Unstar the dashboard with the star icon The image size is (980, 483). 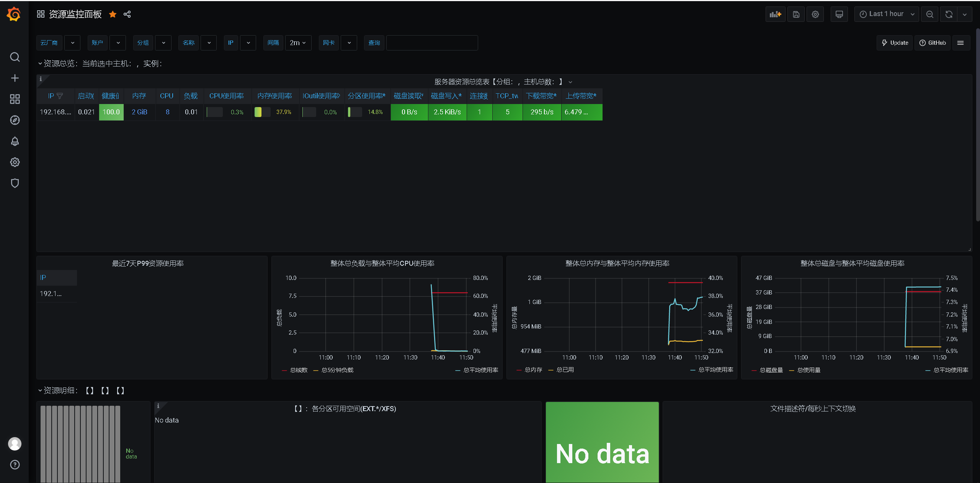click(x=113, y=14)
